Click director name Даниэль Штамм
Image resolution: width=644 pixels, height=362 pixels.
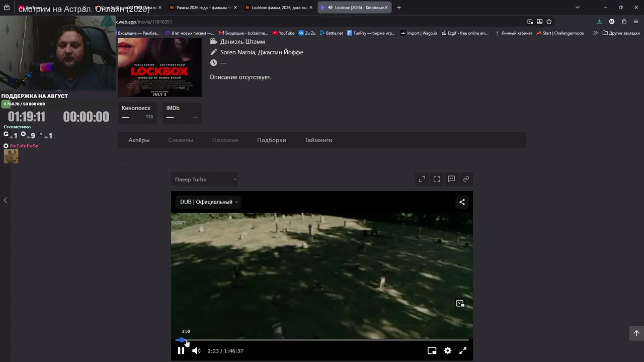(243, 42)
